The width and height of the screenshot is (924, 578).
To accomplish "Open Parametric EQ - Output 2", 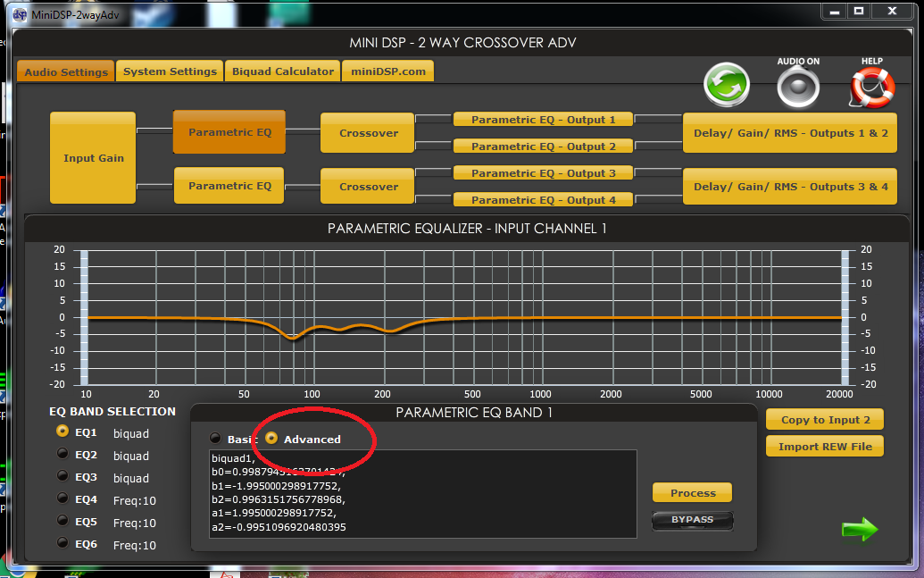I will click(544, 147).
